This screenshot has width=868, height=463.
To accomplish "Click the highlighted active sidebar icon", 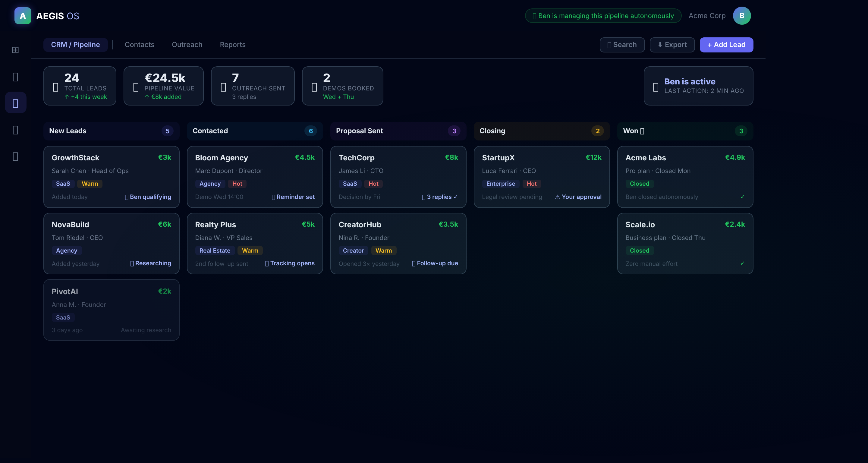I will [x=15, y=103].
